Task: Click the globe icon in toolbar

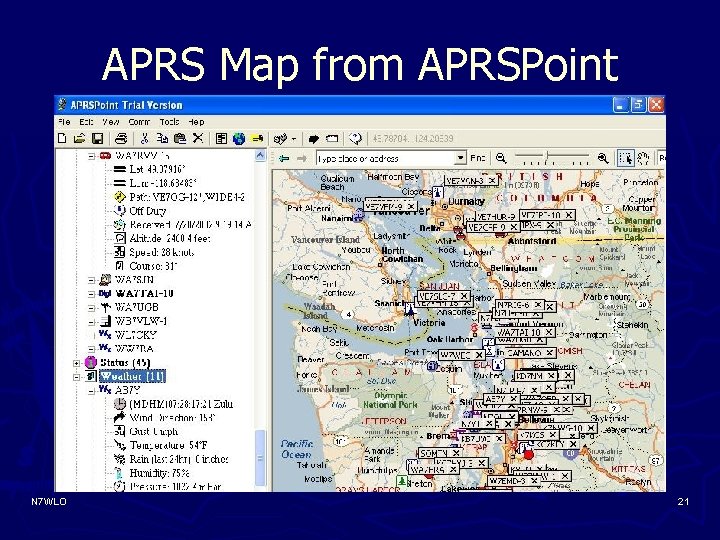Action: click(239, 138)
